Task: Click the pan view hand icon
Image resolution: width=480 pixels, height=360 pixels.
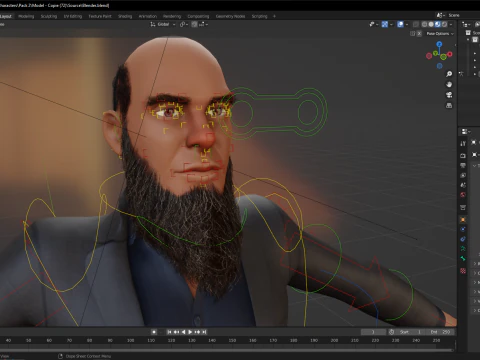Action: coord(449,84)
